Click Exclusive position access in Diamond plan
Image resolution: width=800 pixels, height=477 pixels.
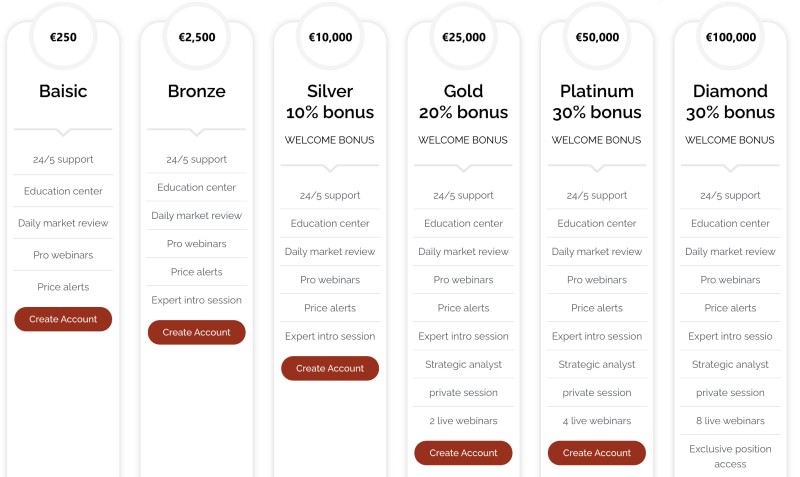[730, 456]
